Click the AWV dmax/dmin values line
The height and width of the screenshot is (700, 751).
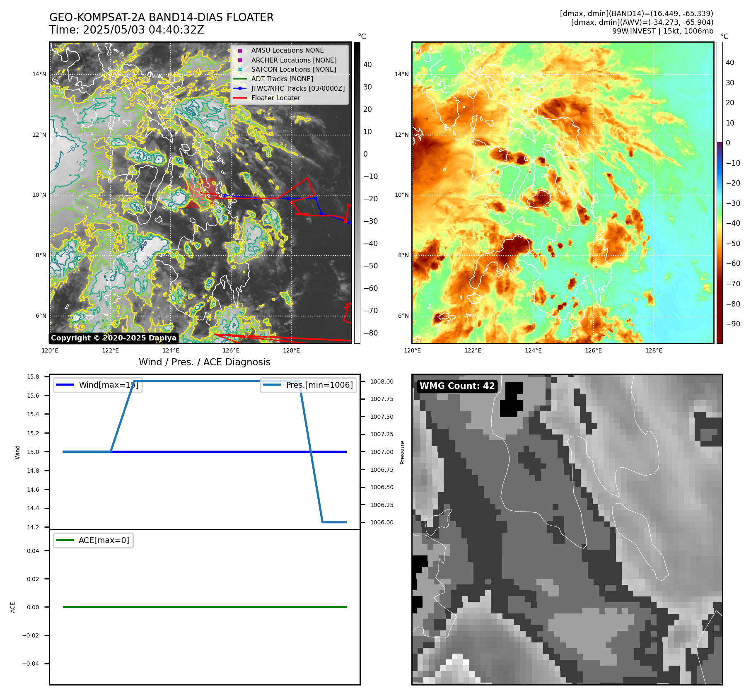(642, 22)
